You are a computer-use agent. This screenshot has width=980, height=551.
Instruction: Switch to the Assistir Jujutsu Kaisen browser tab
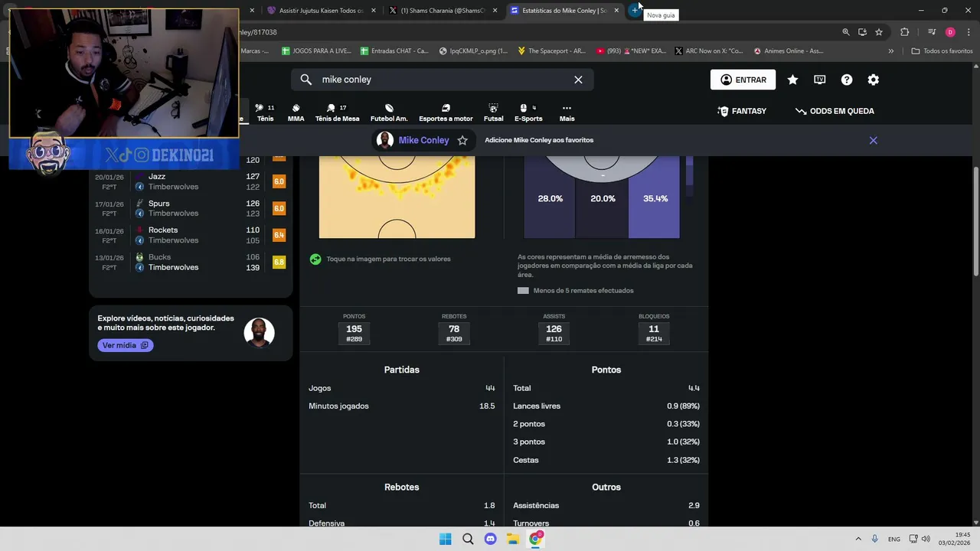coord(320,11)
